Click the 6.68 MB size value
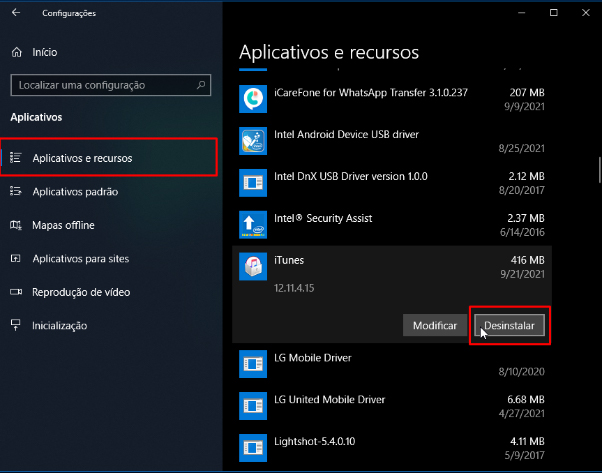The image size is (602, 474). (526, 400)
